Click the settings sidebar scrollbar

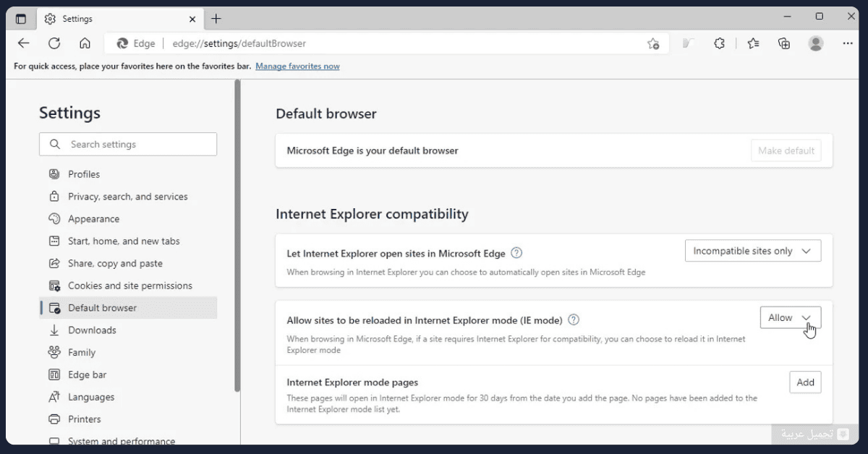[x=237, y=235]
